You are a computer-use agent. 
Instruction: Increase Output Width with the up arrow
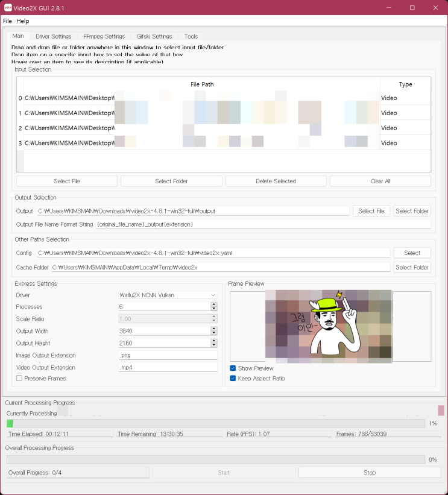(x=213, y=329)
